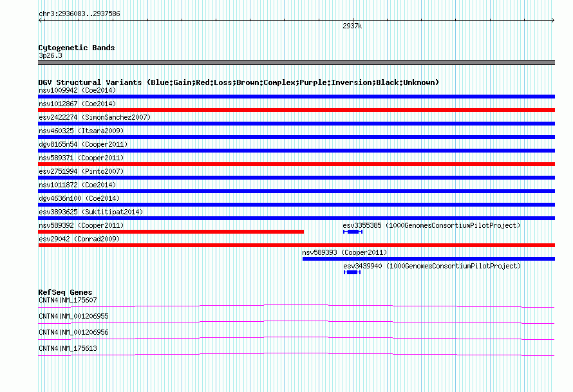The image size is (573, 392).
Task: Click the chr3:2936083..2937586 coordinate label
Action: pyautogui.click(x=79, y=14)
